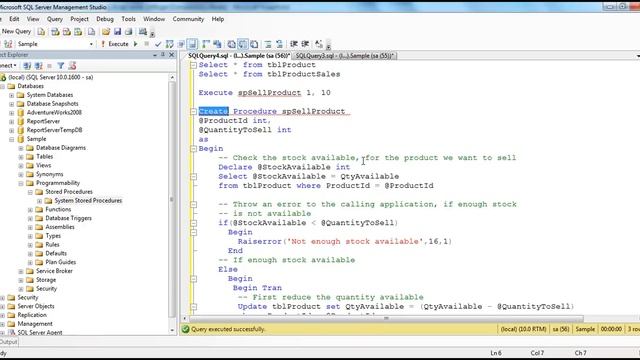Click the SQL Server Compact Query icon

click(91, 31)
